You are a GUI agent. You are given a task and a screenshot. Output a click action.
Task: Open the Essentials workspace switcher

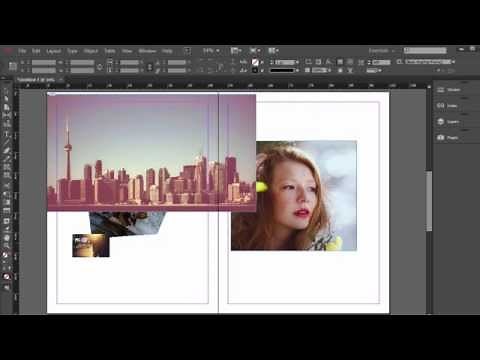382,51
